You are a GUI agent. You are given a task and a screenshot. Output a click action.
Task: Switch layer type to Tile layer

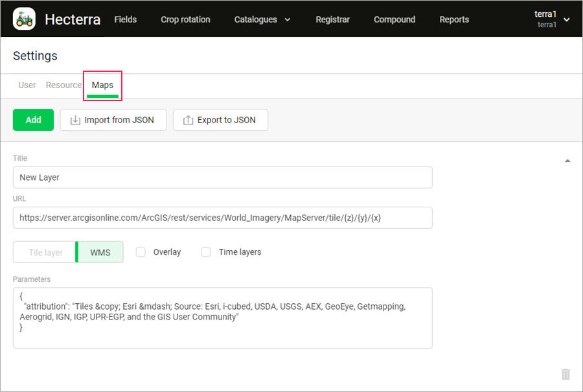(45, 252)
